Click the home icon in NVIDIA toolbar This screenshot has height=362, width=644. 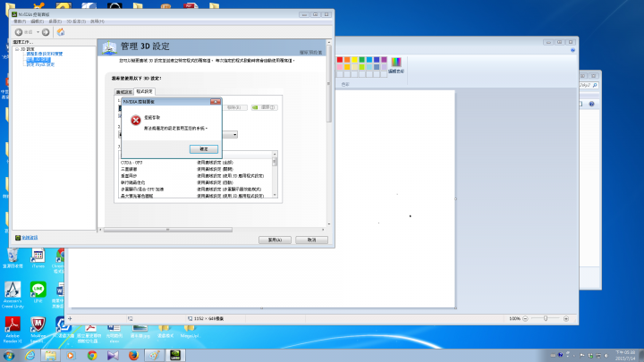(61, 32)
